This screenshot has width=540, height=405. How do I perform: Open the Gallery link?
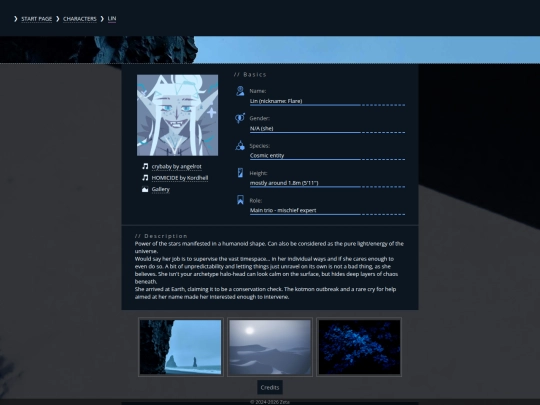tap(160, 189)
